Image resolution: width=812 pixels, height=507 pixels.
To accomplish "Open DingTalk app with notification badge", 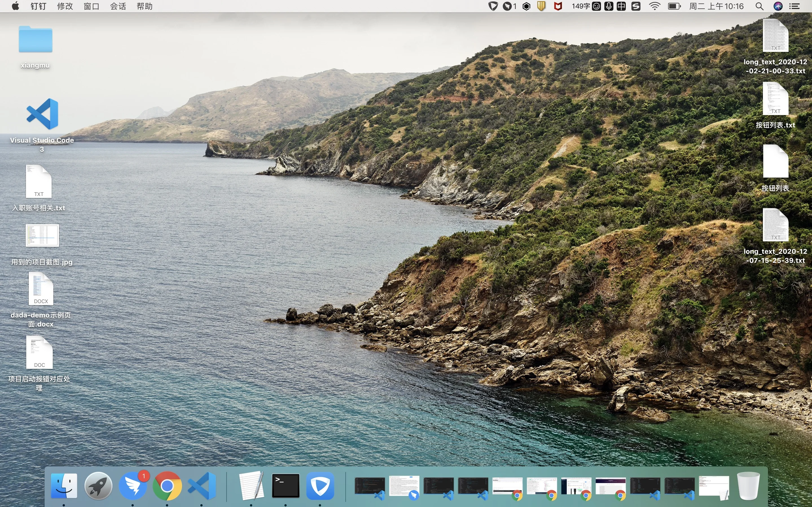I will click(133, 486).
